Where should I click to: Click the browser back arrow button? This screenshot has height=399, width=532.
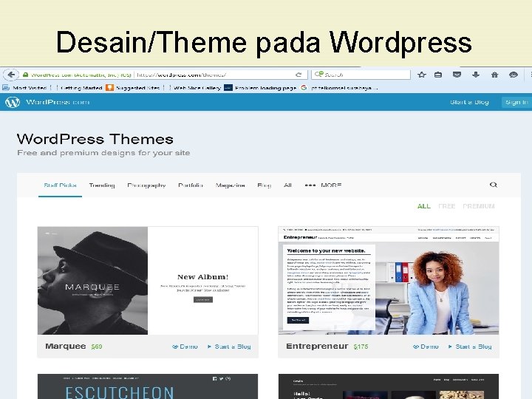(11, 75)
